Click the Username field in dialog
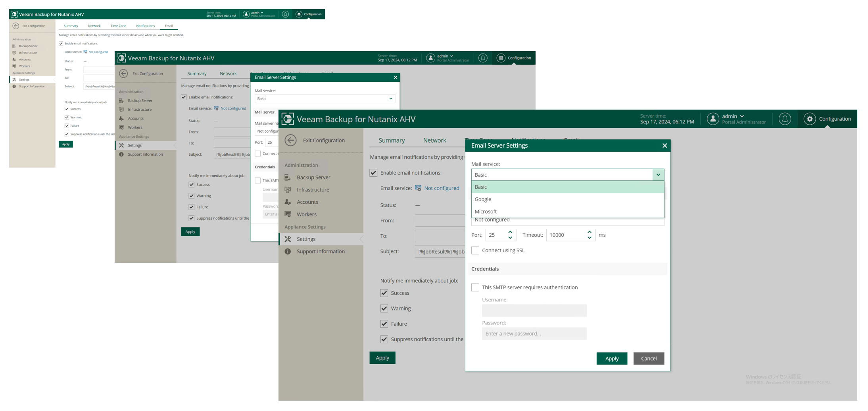868x411 pixels. click(x=534, y=311)
